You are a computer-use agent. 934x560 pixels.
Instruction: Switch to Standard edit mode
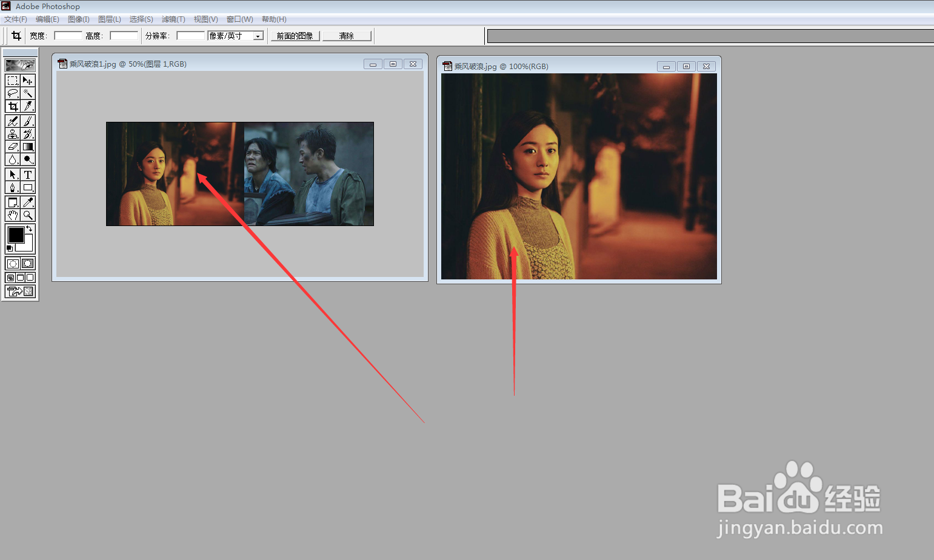[13, 264]
